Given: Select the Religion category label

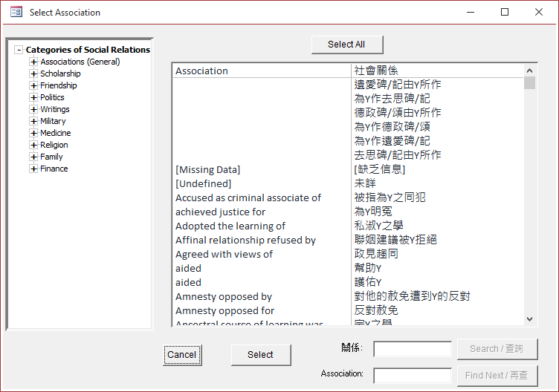Looking at the screenshot, I should [54, 145].
